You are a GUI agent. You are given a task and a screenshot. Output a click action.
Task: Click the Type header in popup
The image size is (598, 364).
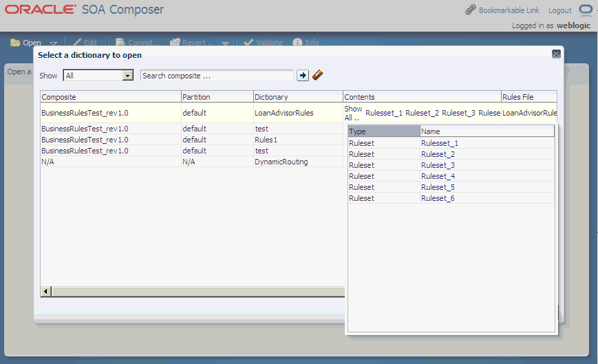coord(384,131)
